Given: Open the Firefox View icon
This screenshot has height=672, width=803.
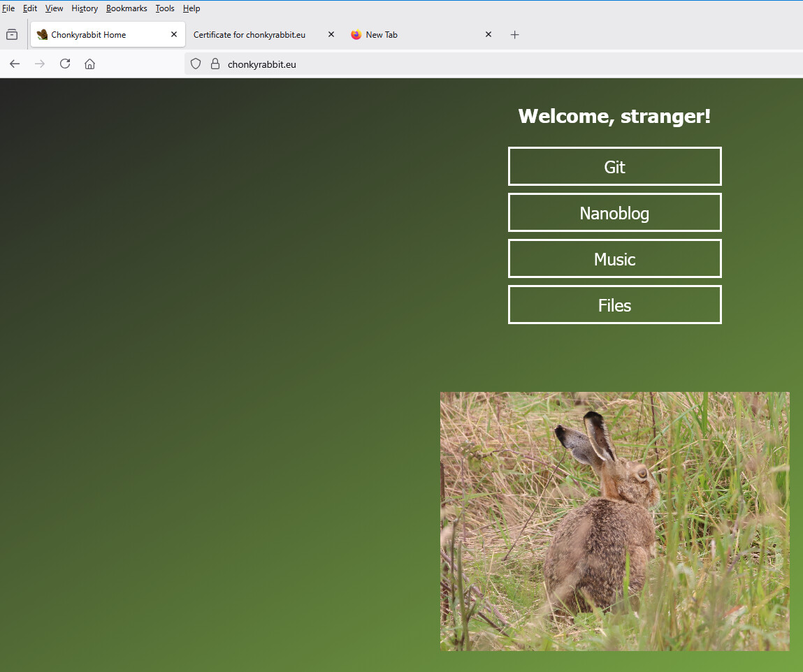Looking at the screenshot, I should click(x=12, y=35).
